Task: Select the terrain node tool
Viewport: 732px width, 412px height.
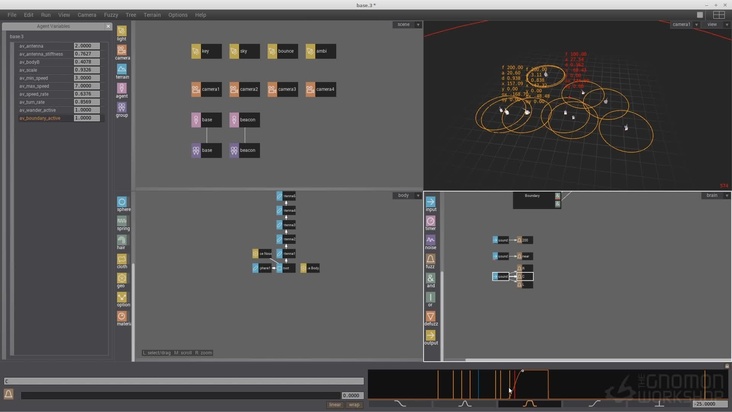Action: pos(122,70)
